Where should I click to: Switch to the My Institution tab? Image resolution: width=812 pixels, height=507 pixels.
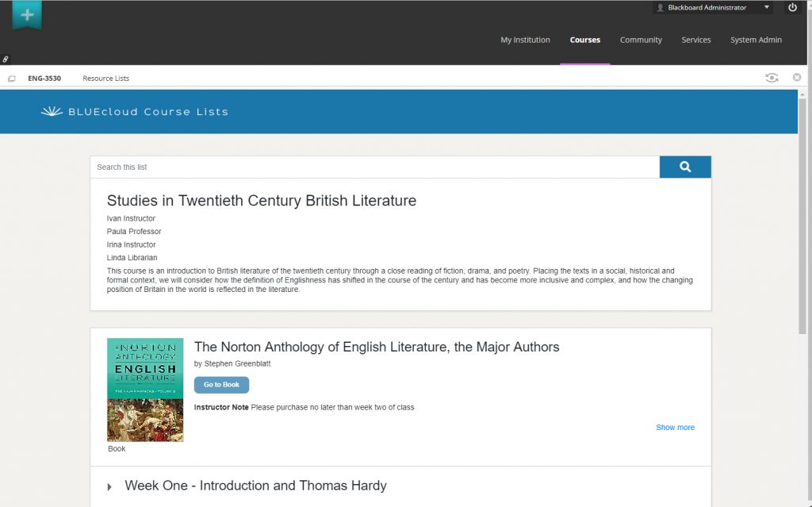pyautogui.click(x=525, y=40)
